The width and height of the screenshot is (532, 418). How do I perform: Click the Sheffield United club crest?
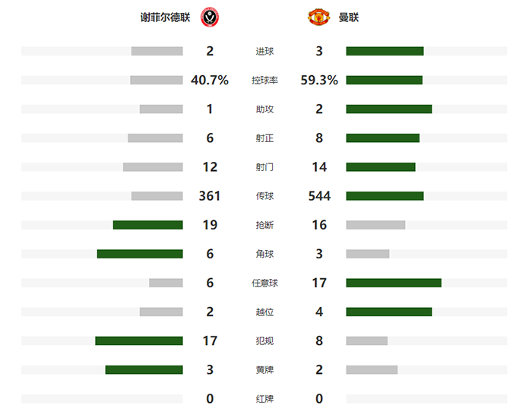(210, 17)
